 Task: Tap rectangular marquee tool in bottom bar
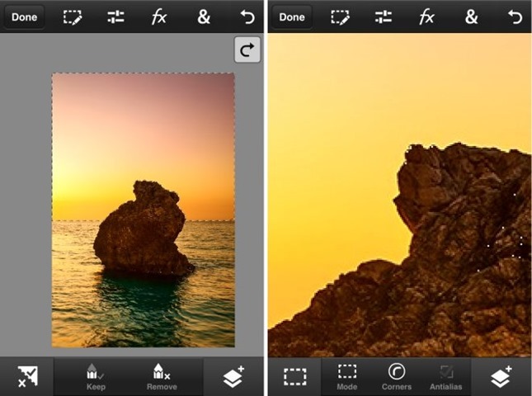click(294, 376)
